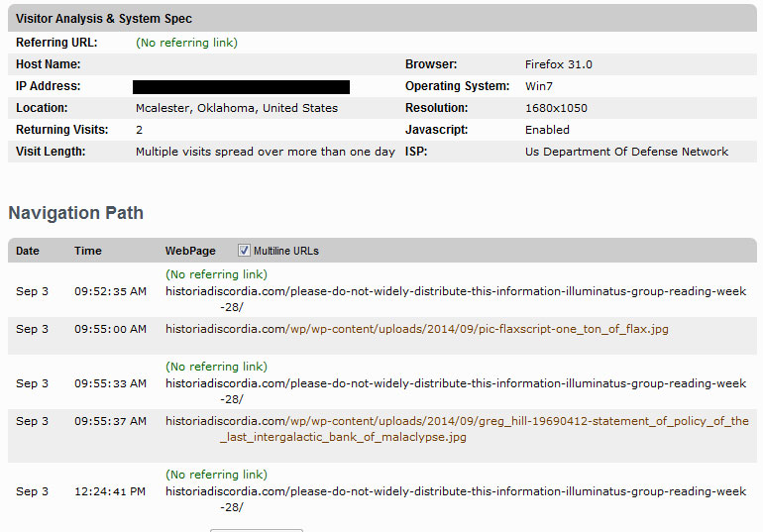Click the browser value Firefox 31.0
The width and height of the screenshot is (763, 532).
pyautogui.click(x=559, y=64)
